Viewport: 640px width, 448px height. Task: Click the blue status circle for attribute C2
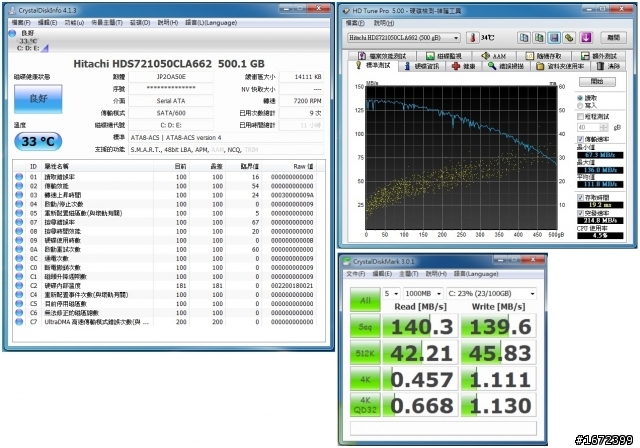coord(19,286)
